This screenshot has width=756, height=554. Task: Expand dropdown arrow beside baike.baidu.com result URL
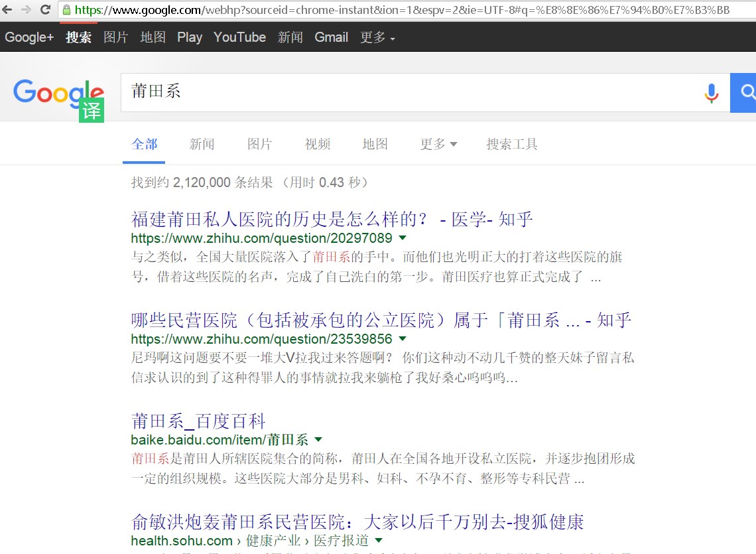[318, 439]
